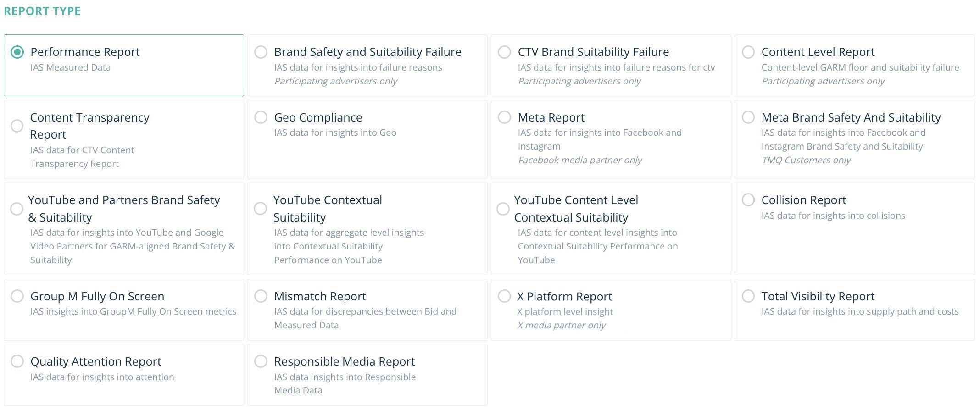Choose the Collision Report option
This screenshot has width=980, height=410.
[x=748, y=199]
